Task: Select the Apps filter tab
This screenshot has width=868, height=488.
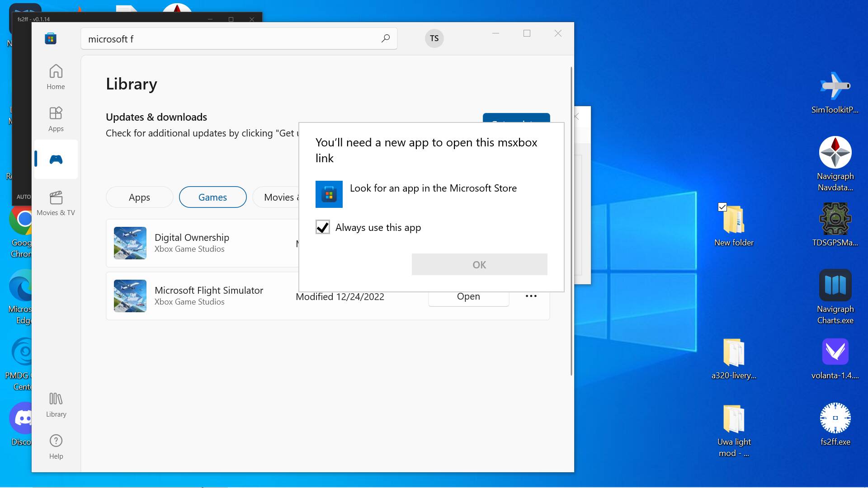Action: (139, 197)
